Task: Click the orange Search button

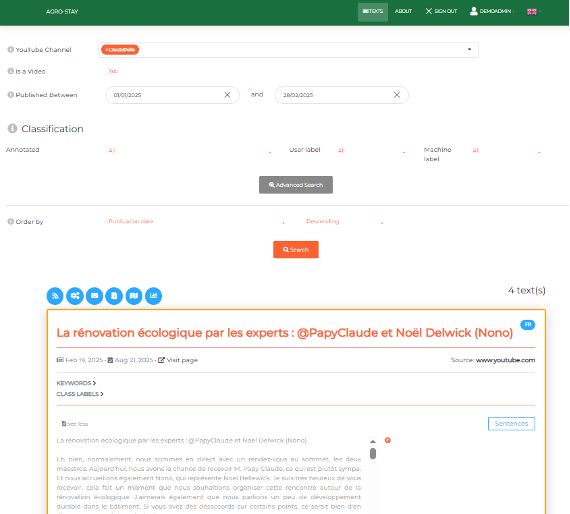Action: click(296, 250)
